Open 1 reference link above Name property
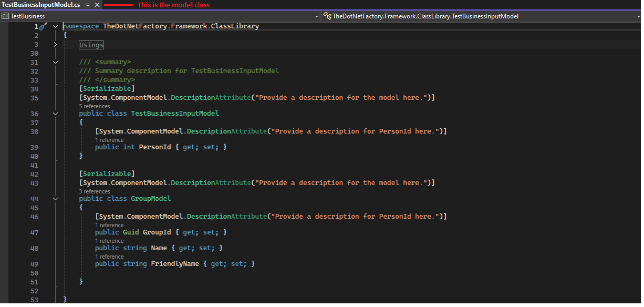This screenshot has width=644, height=307. pyautogui.click(x=109, y=241)
